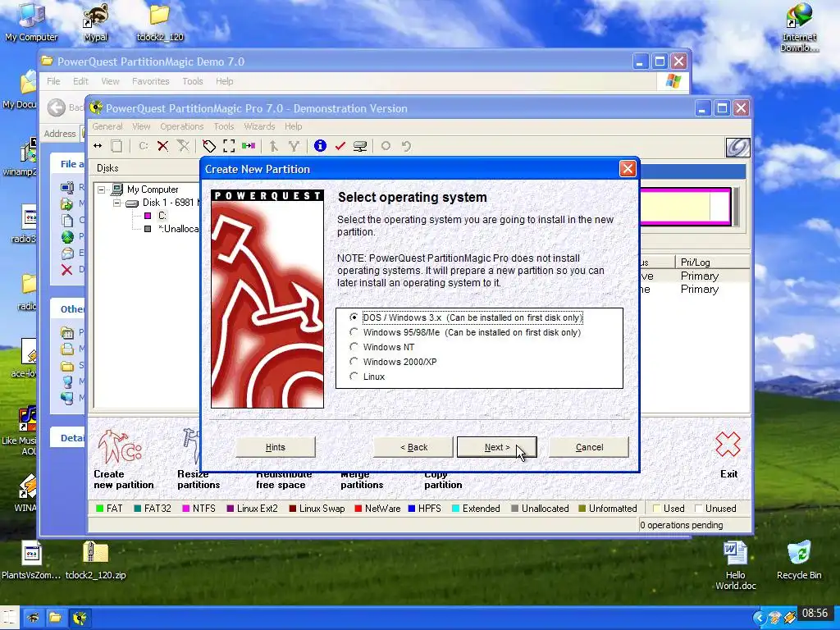Click the PowerQuest logo icon in toolbar corner
The width and height of the screenshot is (840, 630).
(x=737, y=148)
